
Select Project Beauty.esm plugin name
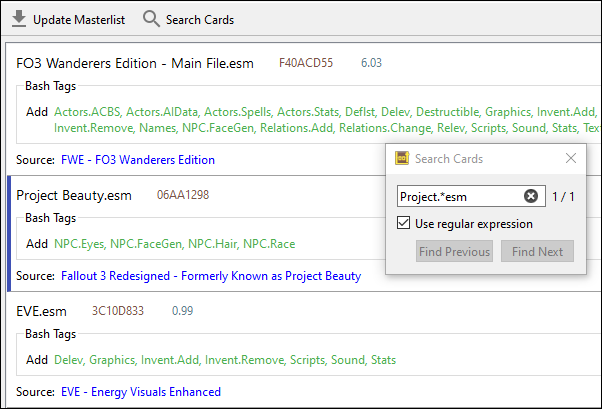[74, 195]
